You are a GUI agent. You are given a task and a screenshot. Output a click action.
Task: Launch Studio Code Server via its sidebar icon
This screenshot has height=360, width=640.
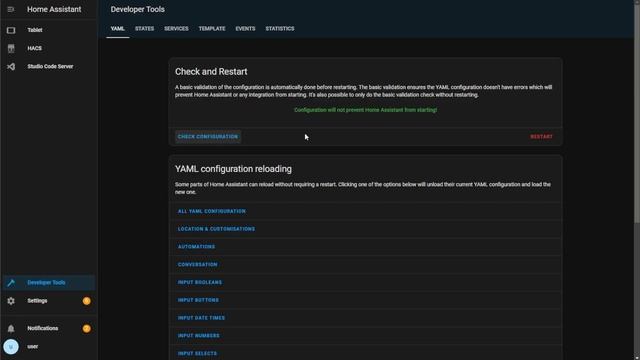(x=11, y=67)
